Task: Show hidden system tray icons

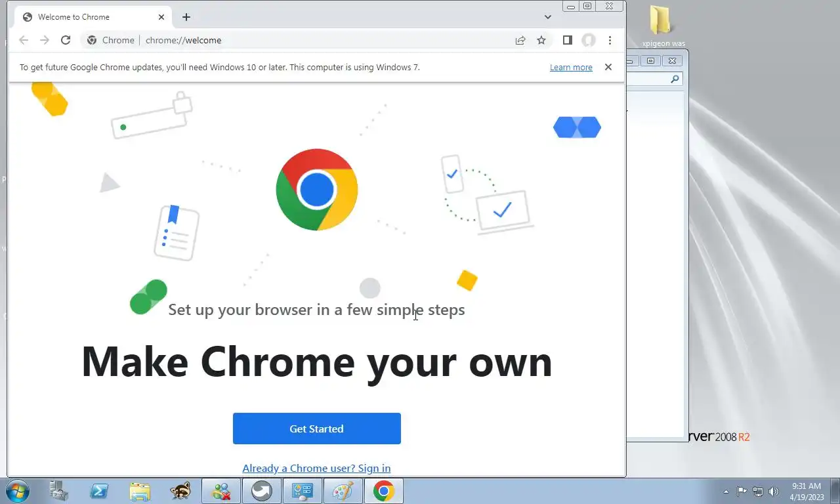Action: click(726, 491)
